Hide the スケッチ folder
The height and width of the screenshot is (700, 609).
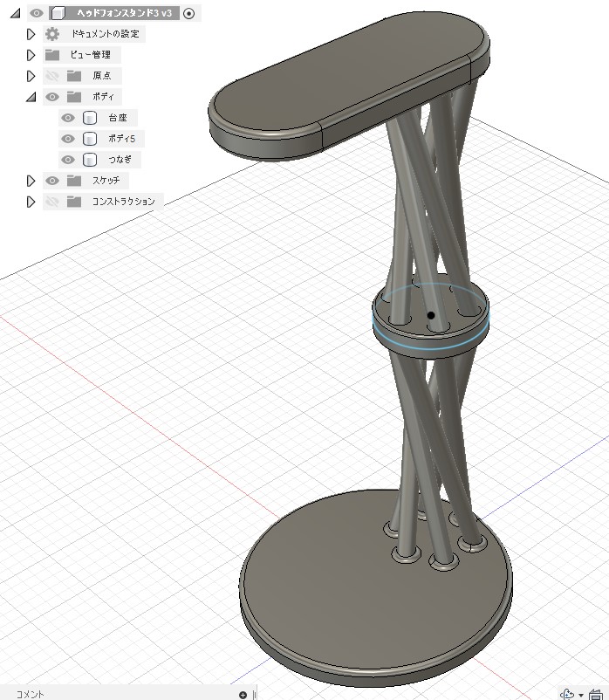point(52,181)
